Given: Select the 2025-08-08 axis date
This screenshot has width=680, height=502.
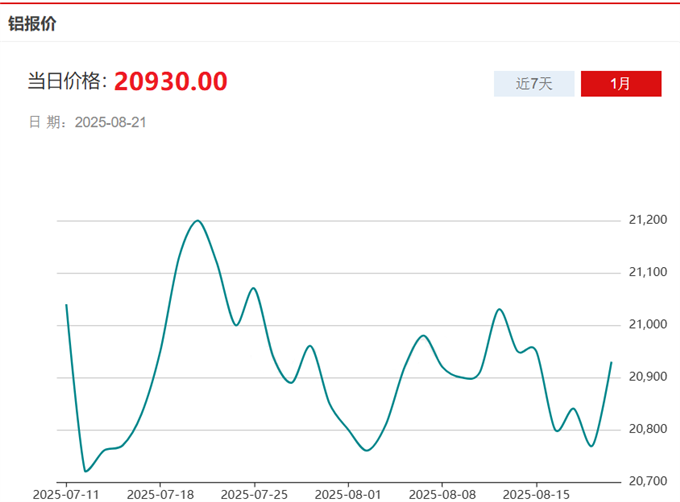Looking at the screenshot, I should [441, 494].
